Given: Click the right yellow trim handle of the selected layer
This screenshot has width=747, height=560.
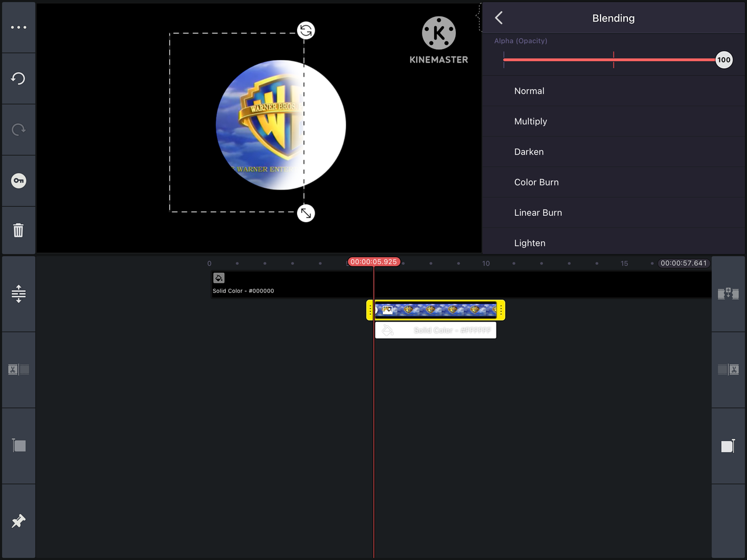Looking at the screenshot, I should (501, 310).
